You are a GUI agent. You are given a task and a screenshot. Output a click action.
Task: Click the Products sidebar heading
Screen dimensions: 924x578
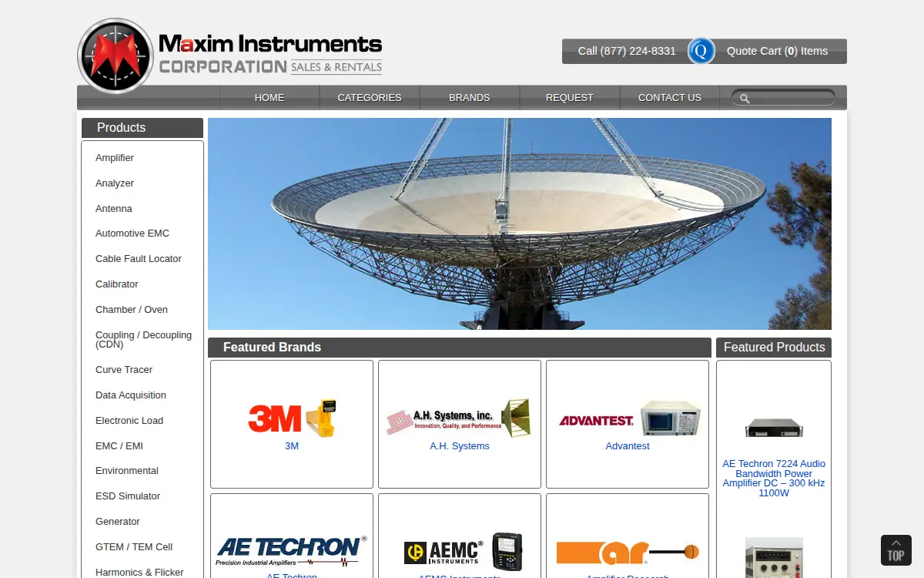tap(142, 128)
